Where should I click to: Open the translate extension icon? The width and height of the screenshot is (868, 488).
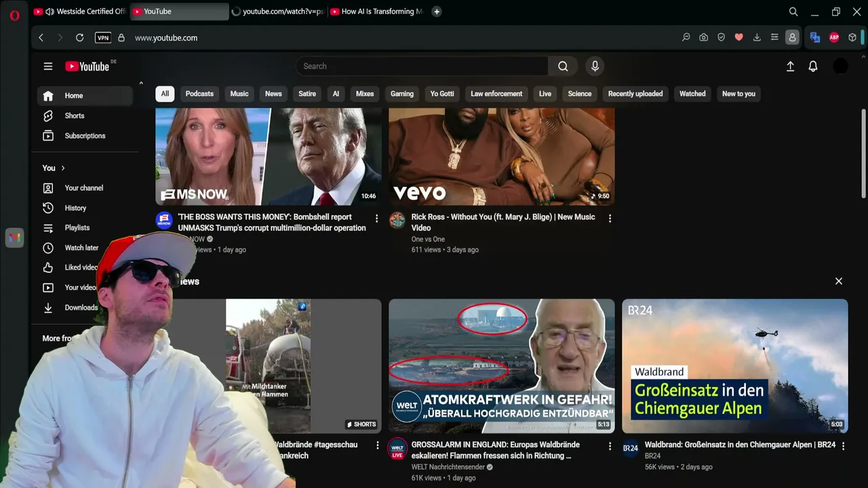[x=815, y=38]
